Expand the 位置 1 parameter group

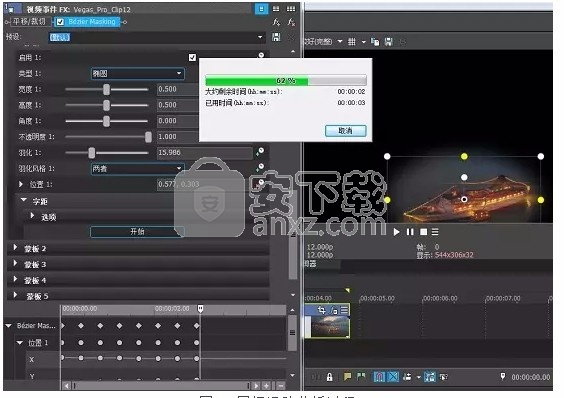coord(21,184)
